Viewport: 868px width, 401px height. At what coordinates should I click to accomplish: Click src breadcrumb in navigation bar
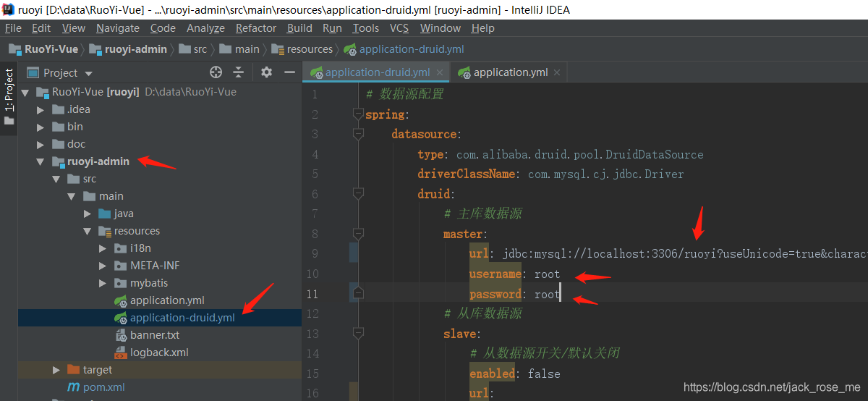click(193, 49)
